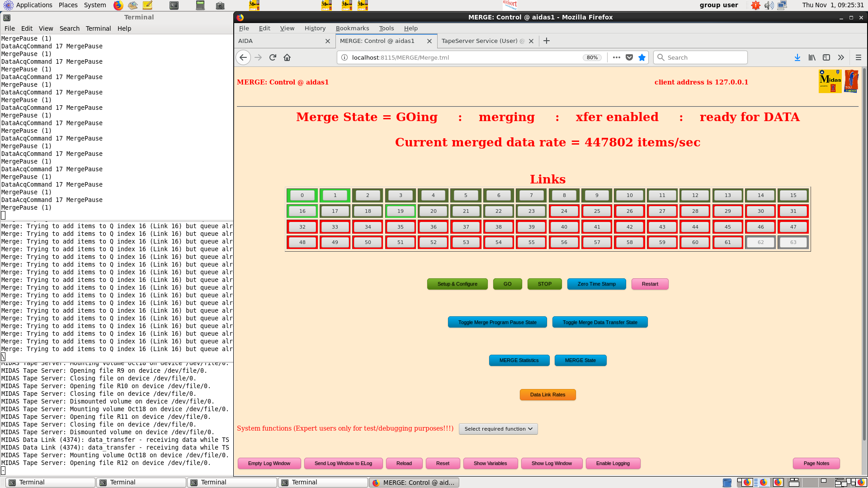The height and width of the screenshot is (488, 868).
Task: Reload the MERGE page with toolbar reload icon
Action: [x=273, y=57]
